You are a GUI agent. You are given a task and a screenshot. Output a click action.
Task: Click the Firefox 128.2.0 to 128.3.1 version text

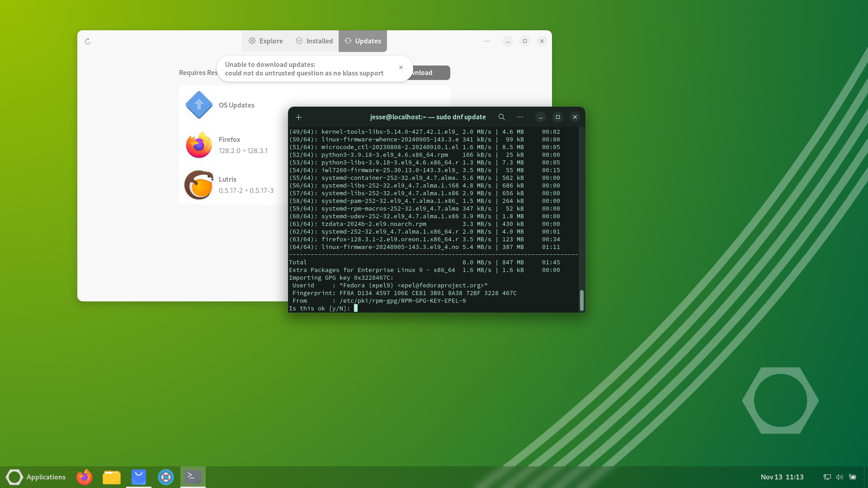[x=243, y=151]
